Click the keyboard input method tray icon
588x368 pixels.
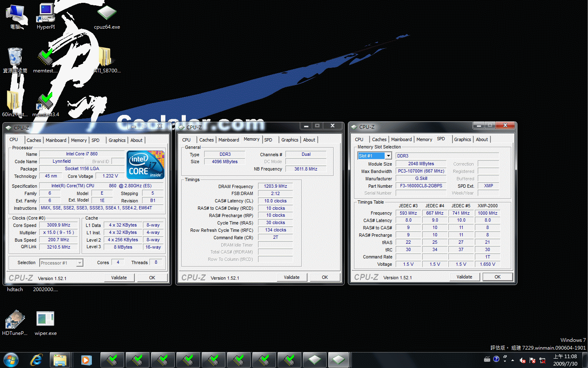pos(487,359)
